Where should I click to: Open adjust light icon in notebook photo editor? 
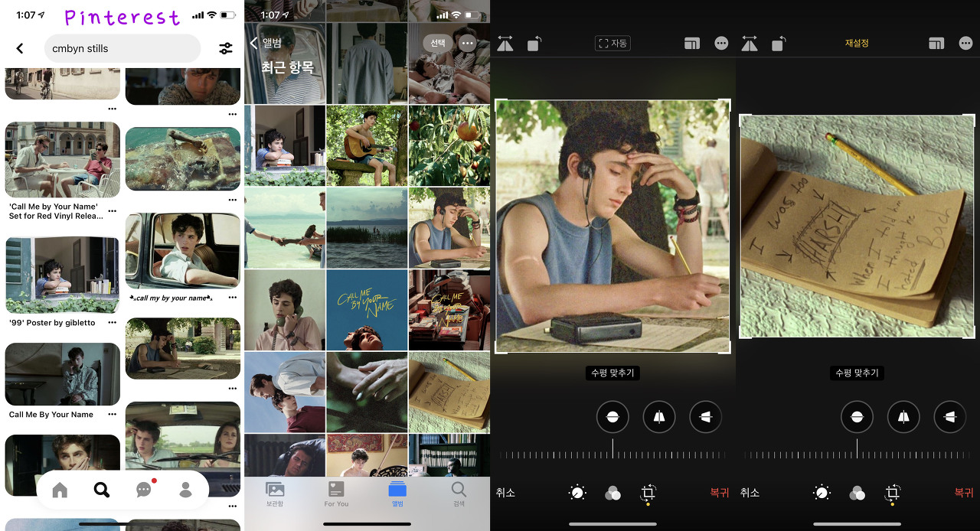click(822, 494)
